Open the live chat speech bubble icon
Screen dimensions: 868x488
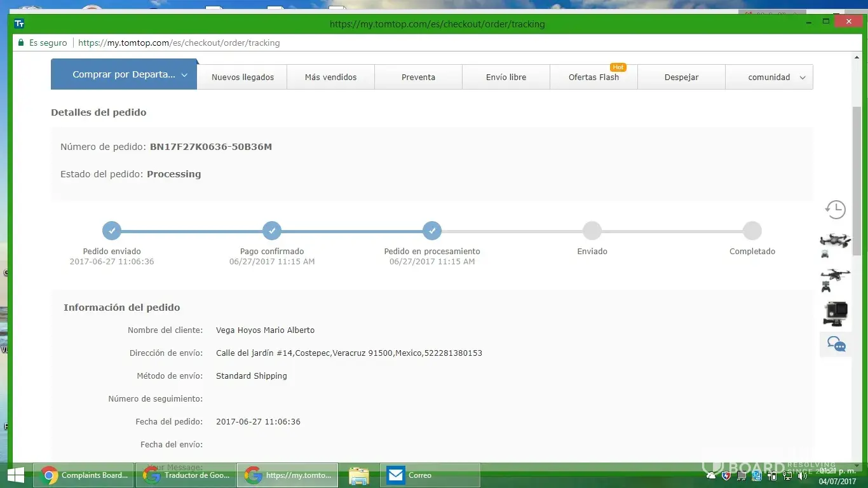point(836,344)
